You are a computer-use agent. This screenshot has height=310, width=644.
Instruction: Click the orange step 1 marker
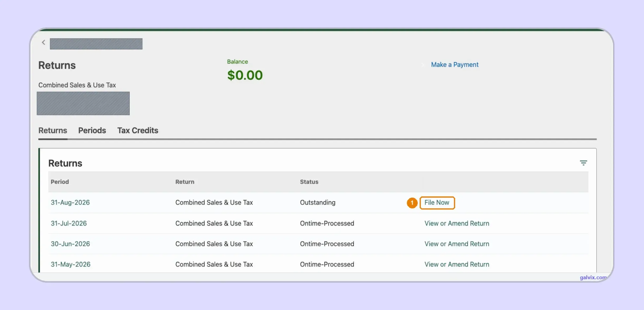[x=412, y=203]
